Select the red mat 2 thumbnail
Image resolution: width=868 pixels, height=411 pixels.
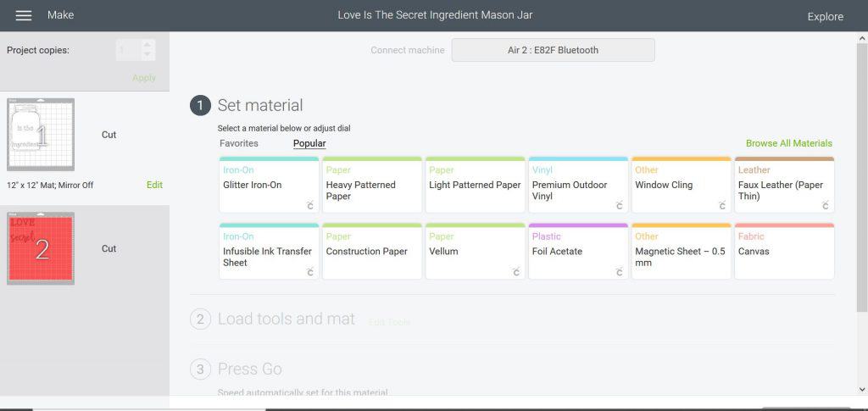coord(41,248)
